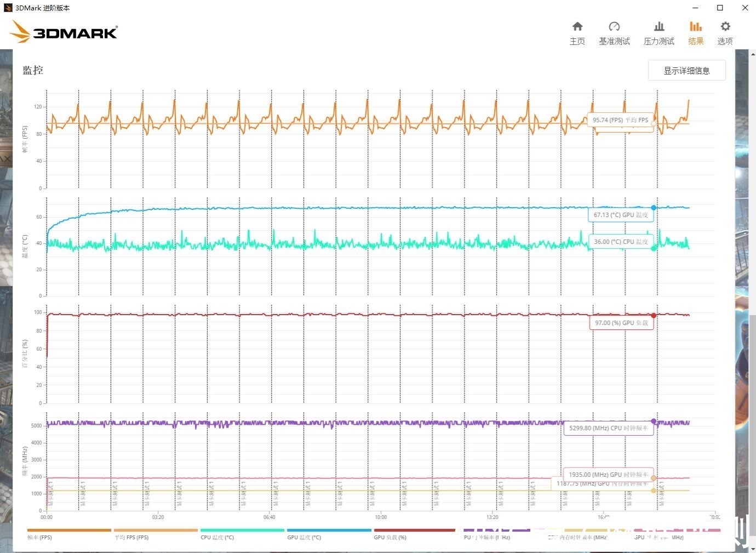Viewport: 756px width, 553px height.
Task: Click the 06:40 time axis label
Action: (x=270, y=517)
